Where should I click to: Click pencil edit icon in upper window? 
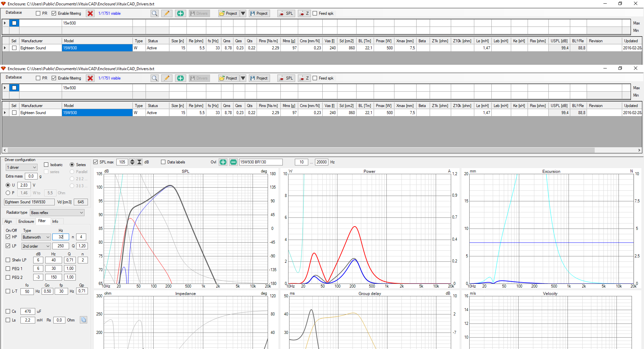[x=167, y=13]
